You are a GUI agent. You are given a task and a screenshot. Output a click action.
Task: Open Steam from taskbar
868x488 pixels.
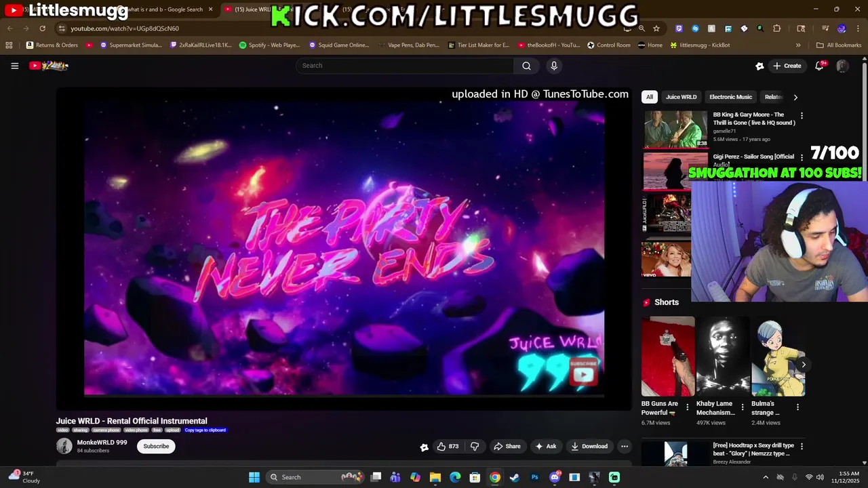(x=515, y=477)
